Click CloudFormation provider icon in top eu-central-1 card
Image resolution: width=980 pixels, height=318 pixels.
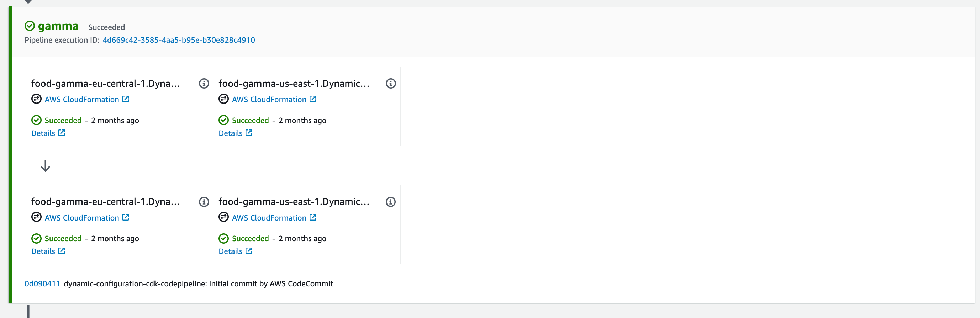point(36,99)
